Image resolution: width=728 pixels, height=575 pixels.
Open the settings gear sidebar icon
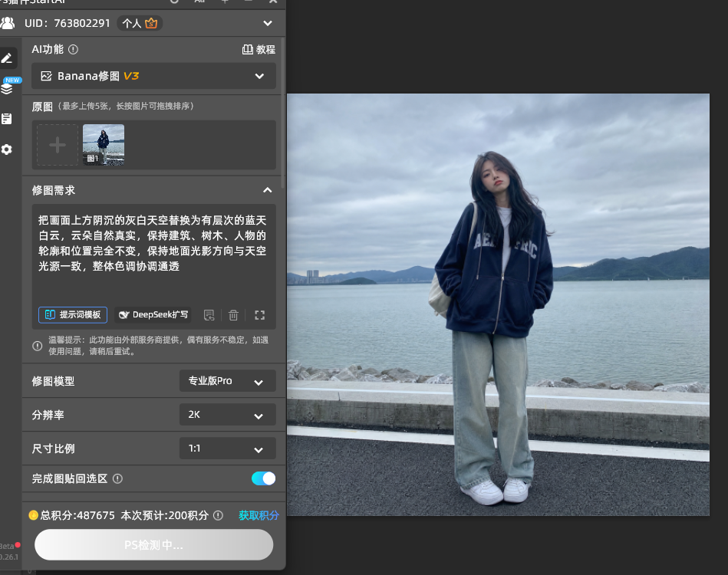pyautogui.click(x=6, y=149)
